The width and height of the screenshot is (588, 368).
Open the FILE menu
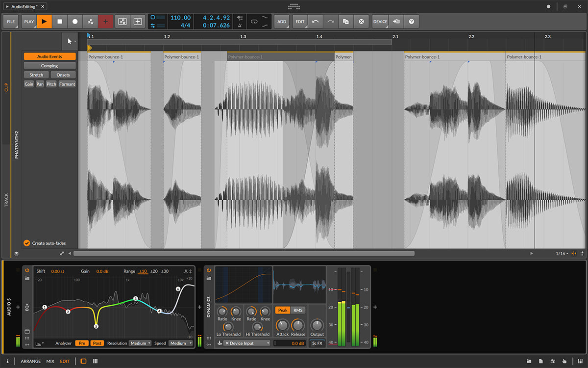click(11, 22)
